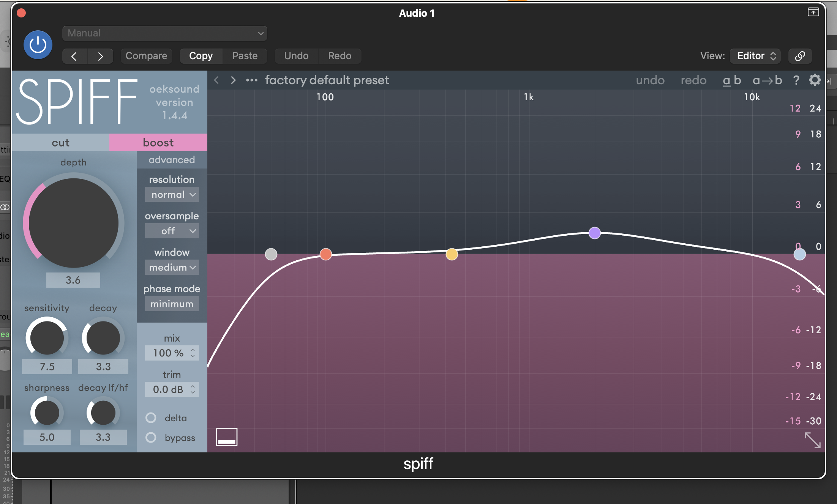Toggle the spectrum display icon at bottom-left
Image resolution: width=837 pixels, height=504 pixels.
(x=227, y=437)
